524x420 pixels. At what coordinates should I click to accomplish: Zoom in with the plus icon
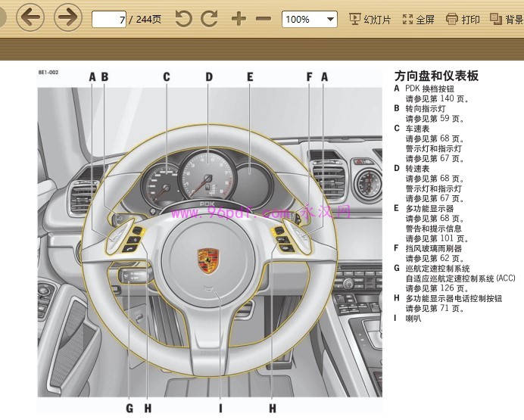(x=239, y=19)
